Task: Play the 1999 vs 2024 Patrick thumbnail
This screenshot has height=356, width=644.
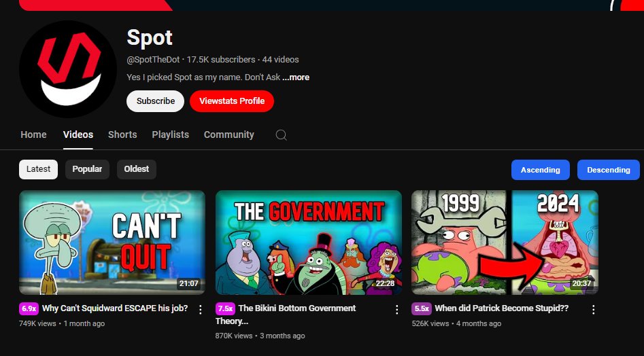Action: [505, 243]
